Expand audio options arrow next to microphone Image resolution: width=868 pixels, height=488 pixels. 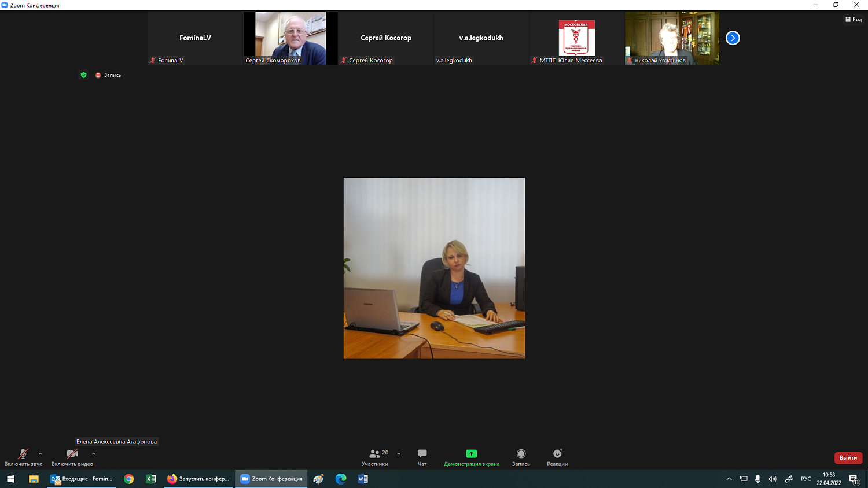tap(40, 454)
